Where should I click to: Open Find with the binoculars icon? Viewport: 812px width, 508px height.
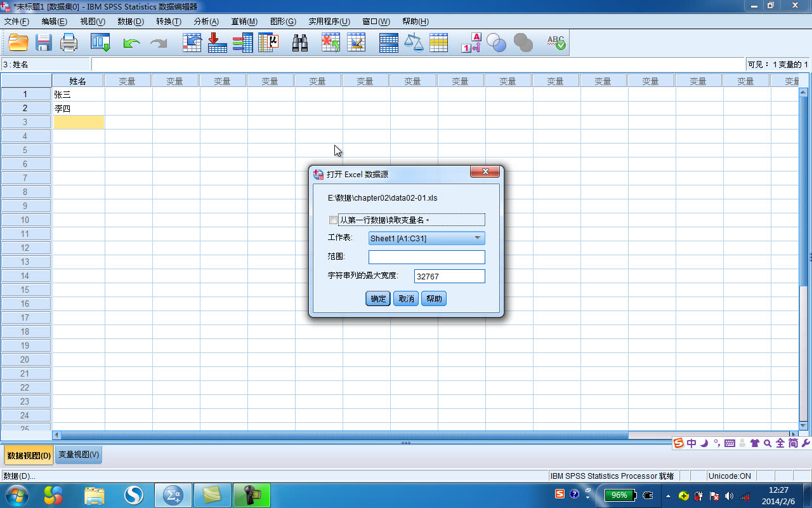click(x=300, y=43)
